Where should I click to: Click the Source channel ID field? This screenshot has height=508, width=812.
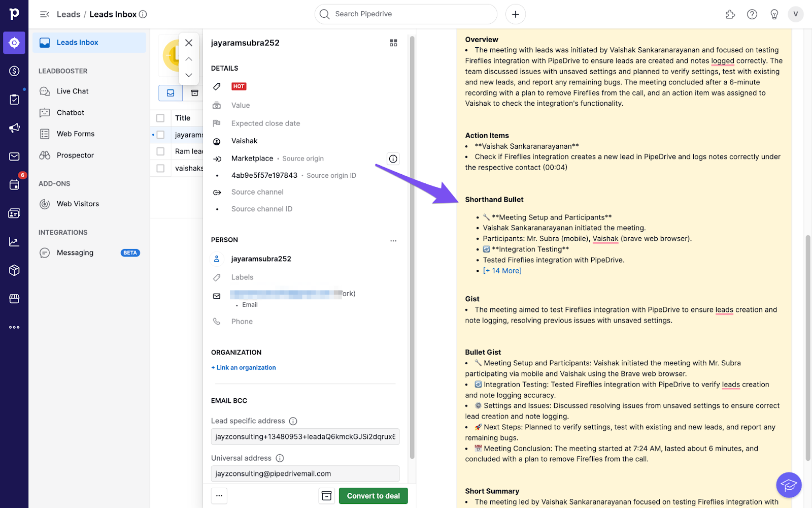tap(262, 209)
